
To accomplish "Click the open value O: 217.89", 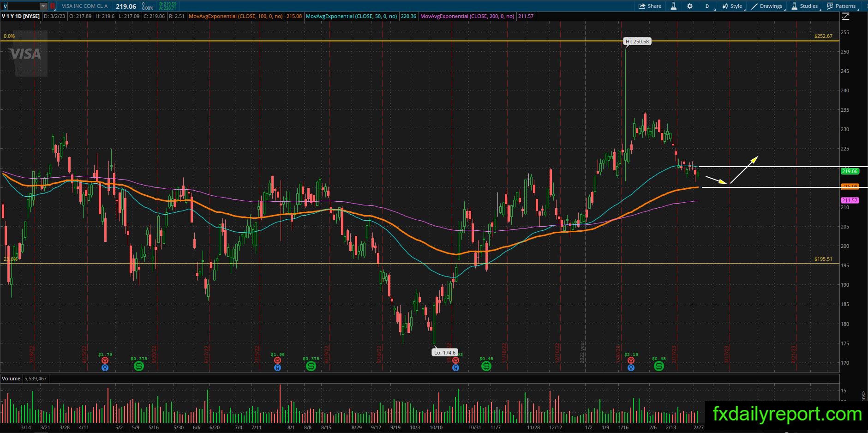I will pyautogui.click(x=81, y=16).
